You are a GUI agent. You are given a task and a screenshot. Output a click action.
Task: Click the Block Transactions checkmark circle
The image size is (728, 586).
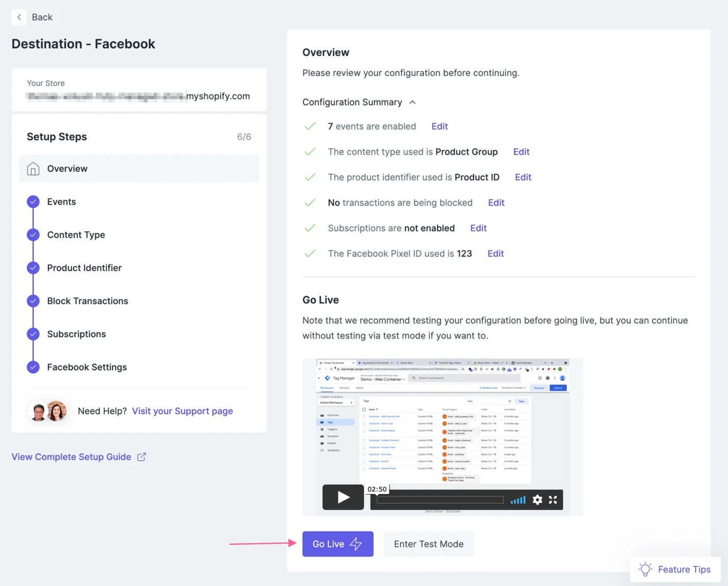point(33,301)
